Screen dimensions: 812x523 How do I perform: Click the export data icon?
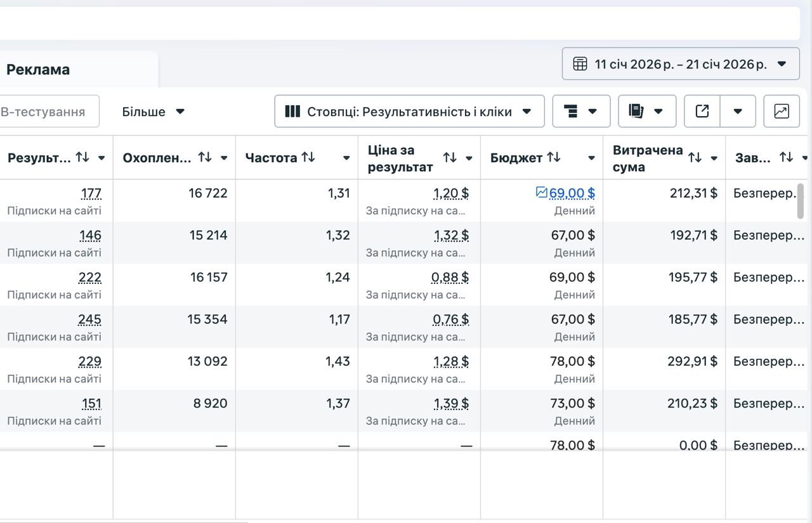point(702,112)
